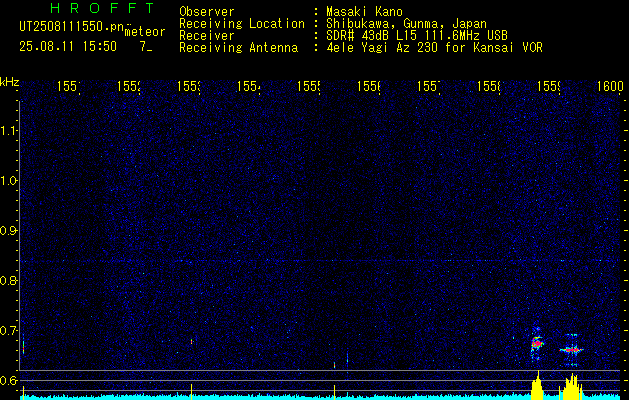Click the kHz axis unit label
This screenshot has height=400, width=629.
[9, 82]
